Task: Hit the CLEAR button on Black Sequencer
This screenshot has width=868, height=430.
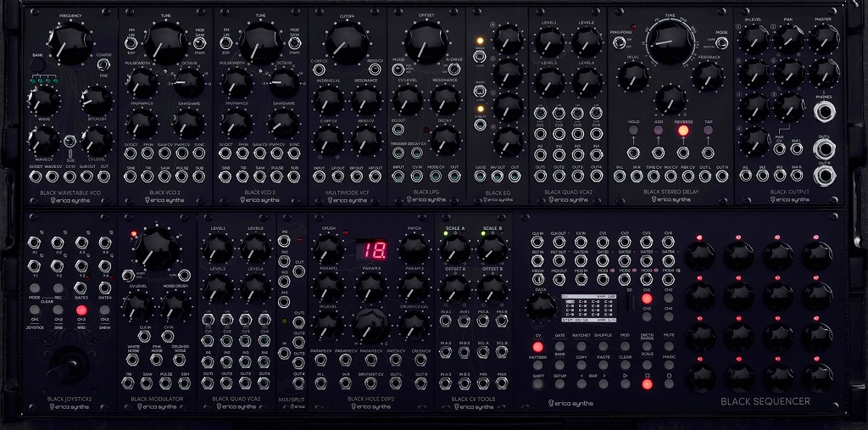Action: 625,366
